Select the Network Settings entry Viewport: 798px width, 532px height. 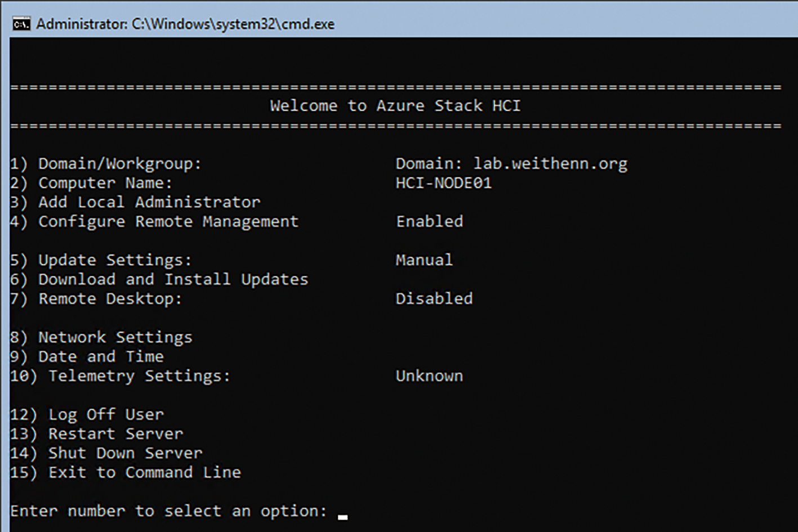click(101, 337)
